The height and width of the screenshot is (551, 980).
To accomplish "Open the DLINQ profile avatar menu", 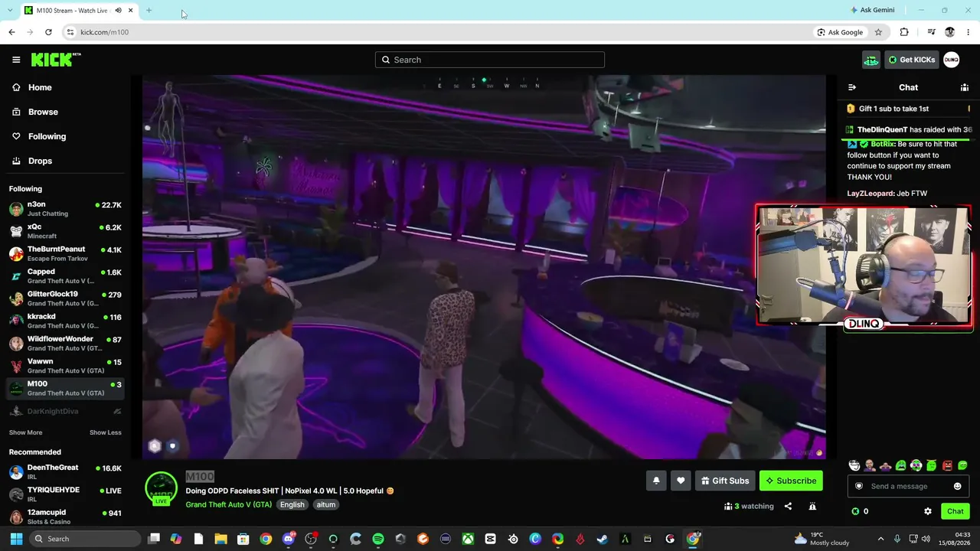I will click(x=951, y=60).
